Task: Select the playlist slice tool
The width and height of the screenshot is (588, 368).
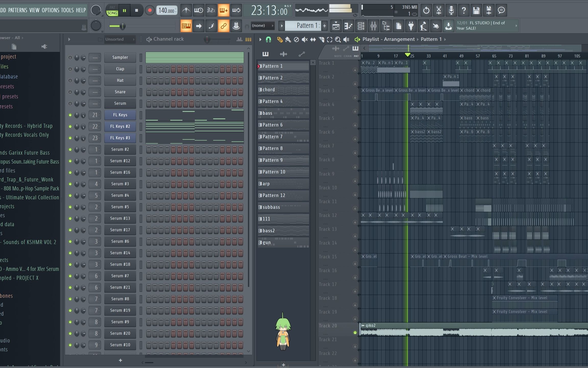Action: (x=321, y=39)
